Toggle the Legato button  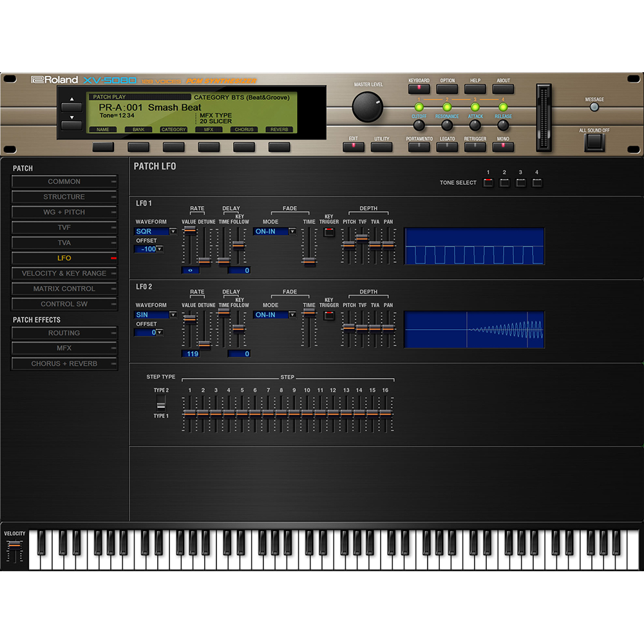(447, 147)
